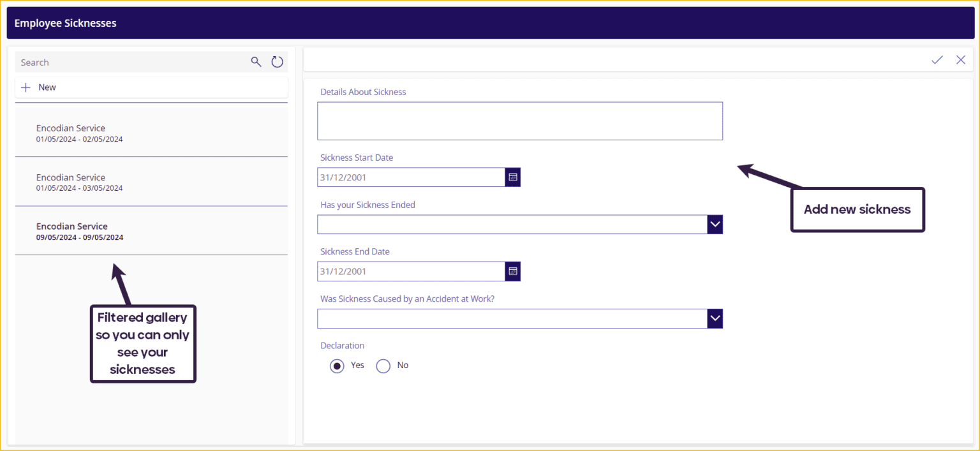Image resolution: width=980 pixels, height=451 pixels.
Task: Open the Sickness Start Date calendar picker
Action: (x=512, y=177)
